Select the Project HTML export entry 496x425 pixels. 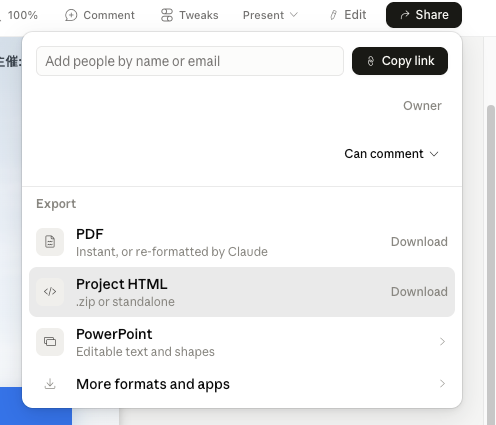tap(242, 292)
